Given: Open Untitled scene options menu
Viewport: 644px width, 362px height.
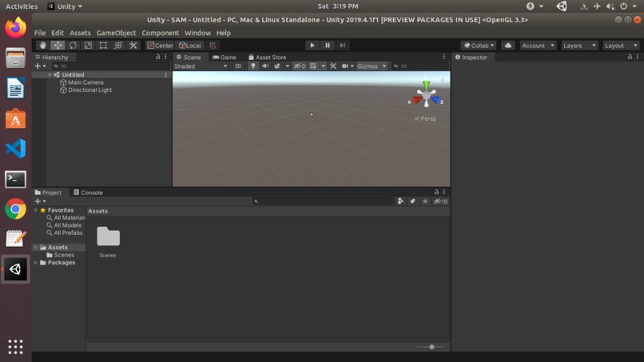Looking at the screenshot, I should (165, 75).
